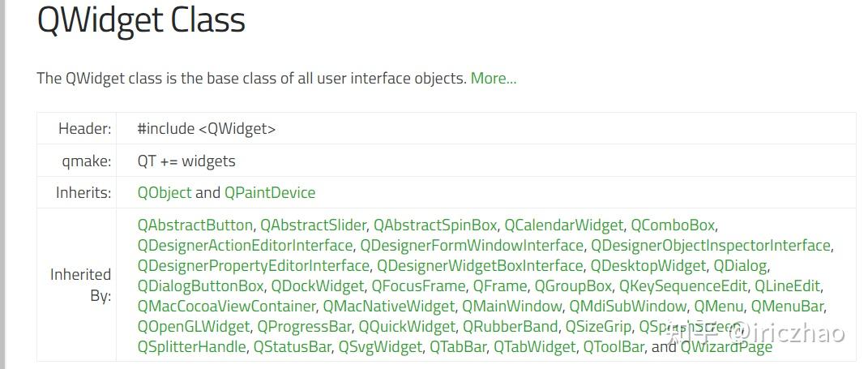
Task: Open the QToolBar link
Action: [614, 347]
